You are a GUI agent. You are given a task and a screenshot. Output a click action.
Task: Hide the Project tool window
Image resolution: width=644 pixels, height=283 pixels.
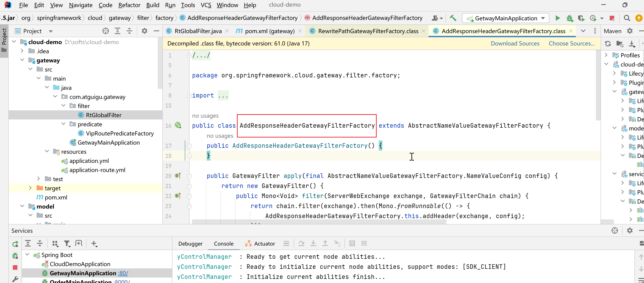(x=156, y=31)
